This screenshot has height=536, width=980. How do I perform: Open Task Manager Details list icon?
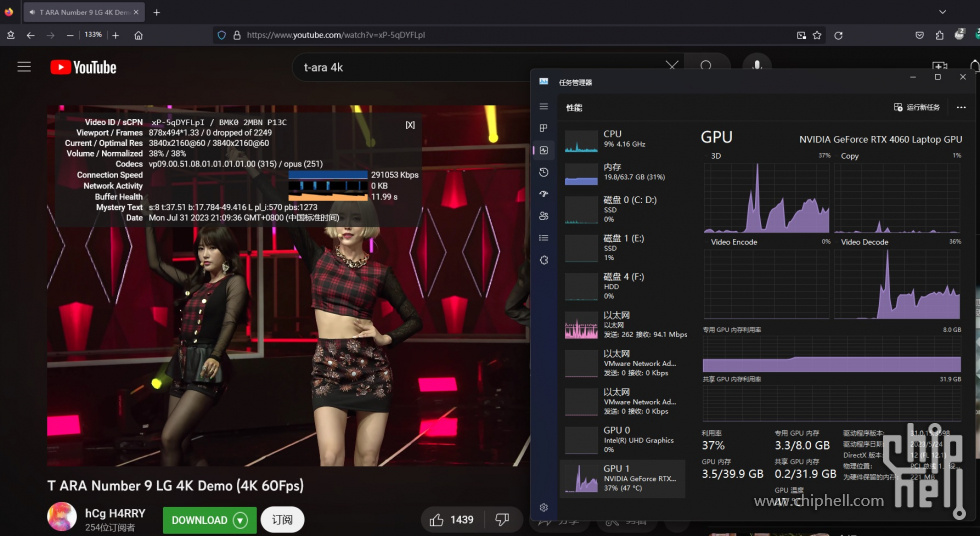click(544, 238)
